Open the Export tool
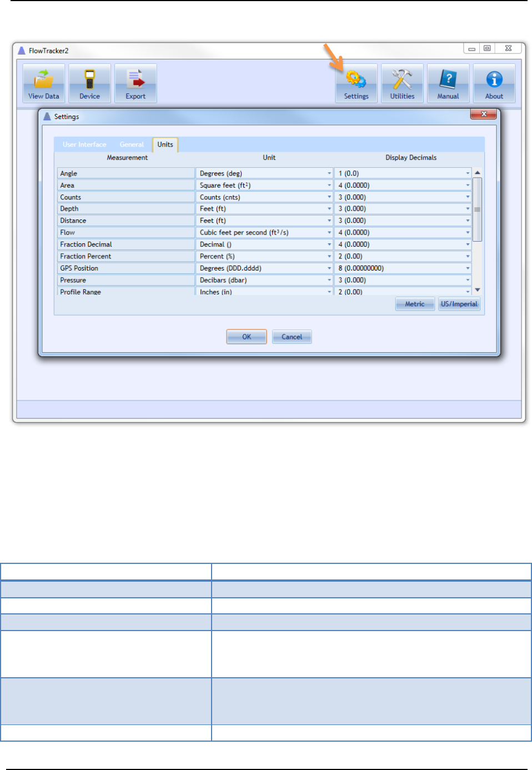 pos(135,83)
